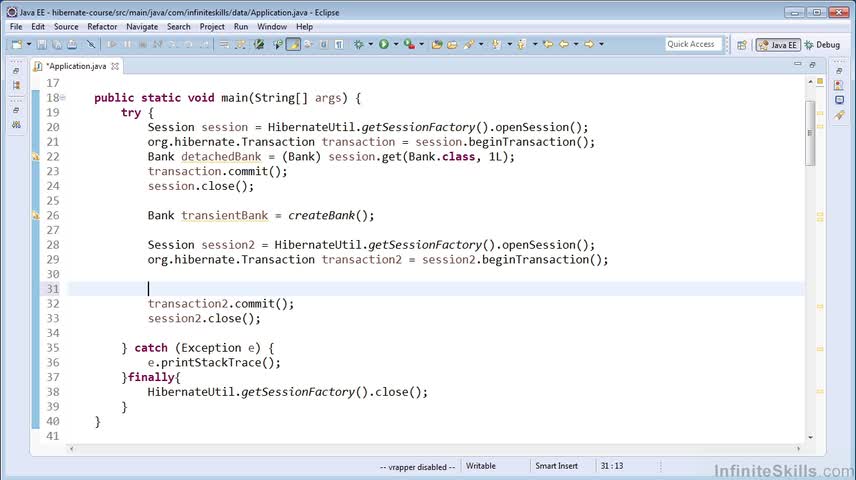Click the Terminate debug icon
The height and width of the screenshot is (480, 856).
click(x=142, y=44)
